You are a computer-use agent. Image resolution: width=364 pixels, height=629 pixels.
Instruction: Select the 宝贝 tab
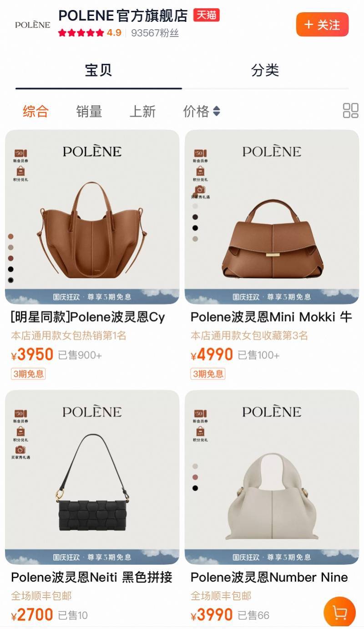[x=98, y=70]
